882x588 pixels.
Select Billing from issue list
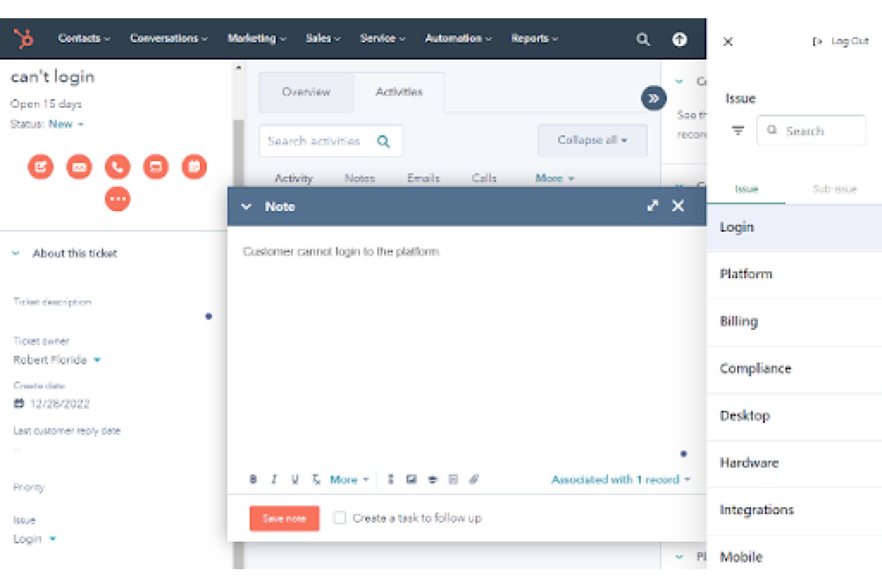coord(794,321)
